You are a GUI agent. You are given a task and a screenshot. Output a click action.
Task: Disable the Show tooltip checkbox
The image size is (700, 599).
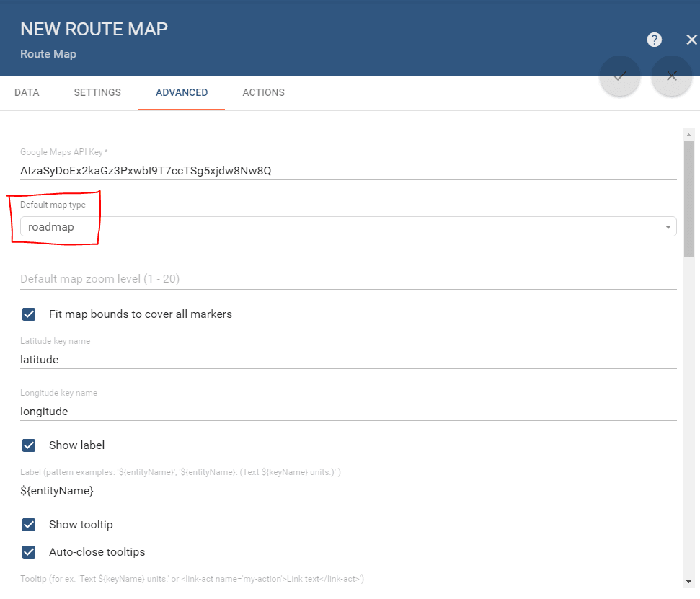[29, 525]
